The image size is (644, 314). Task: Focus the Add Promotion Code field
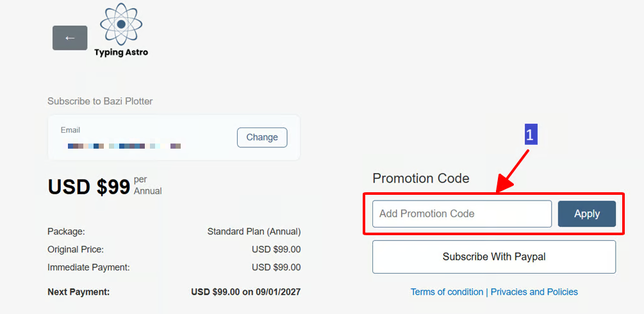(461, 214)
